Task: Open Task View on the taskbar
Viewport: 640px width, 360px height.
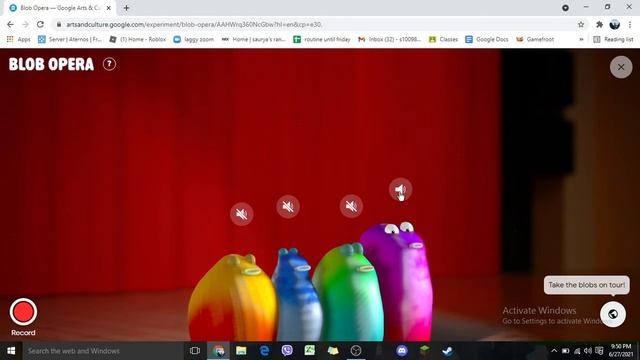Action: coord(195,351)
